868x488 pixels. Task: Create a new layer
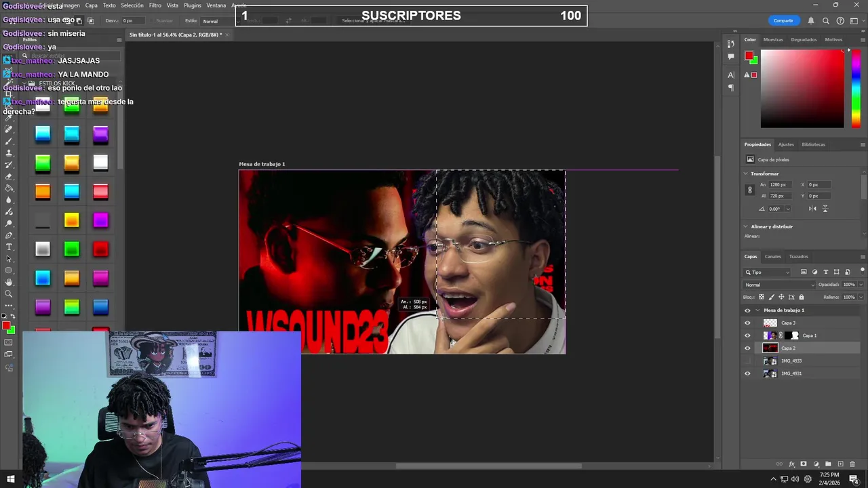click(x=840, y=464)
